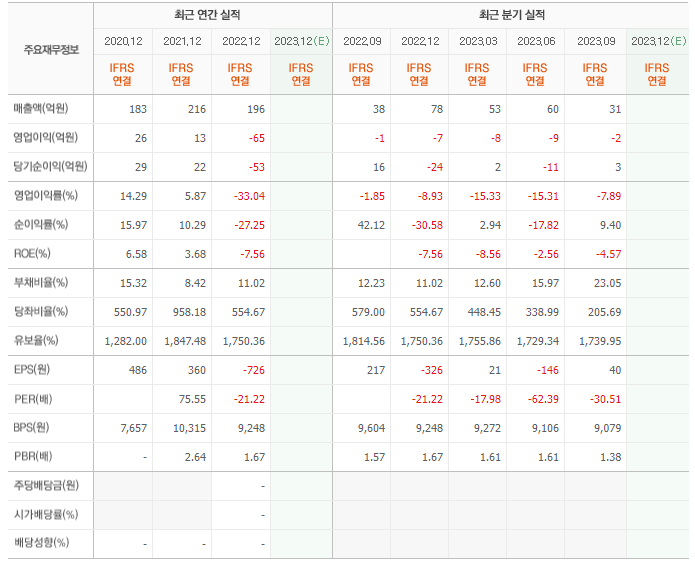Click the ROE(%) row label

[x=32, y=253]
